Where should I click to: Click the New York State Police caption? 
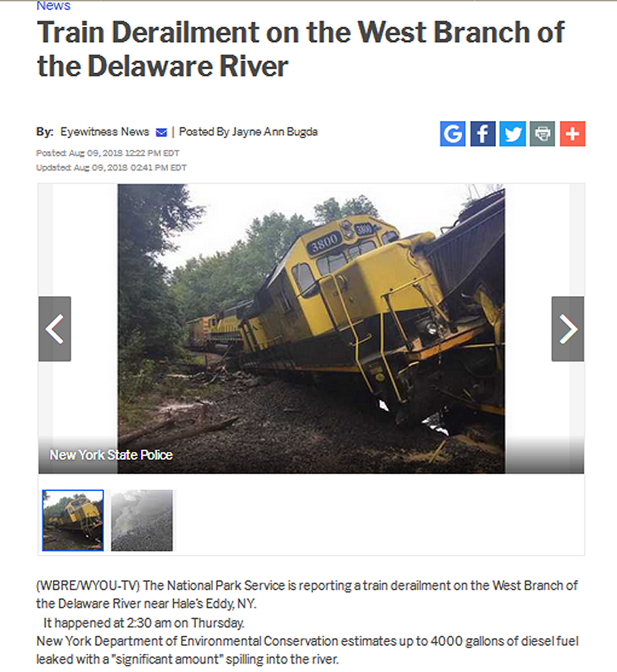coord(111,455)
